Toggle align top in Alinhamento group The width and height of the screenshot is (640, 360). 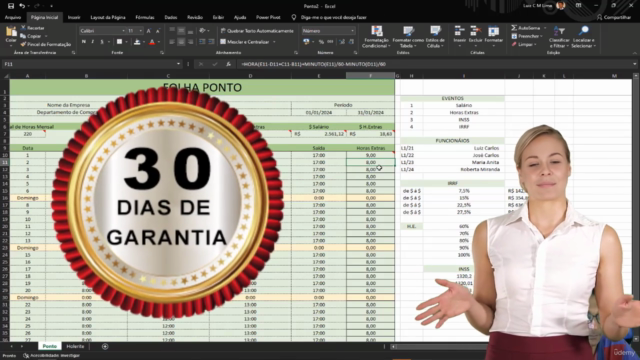point(172,31)
